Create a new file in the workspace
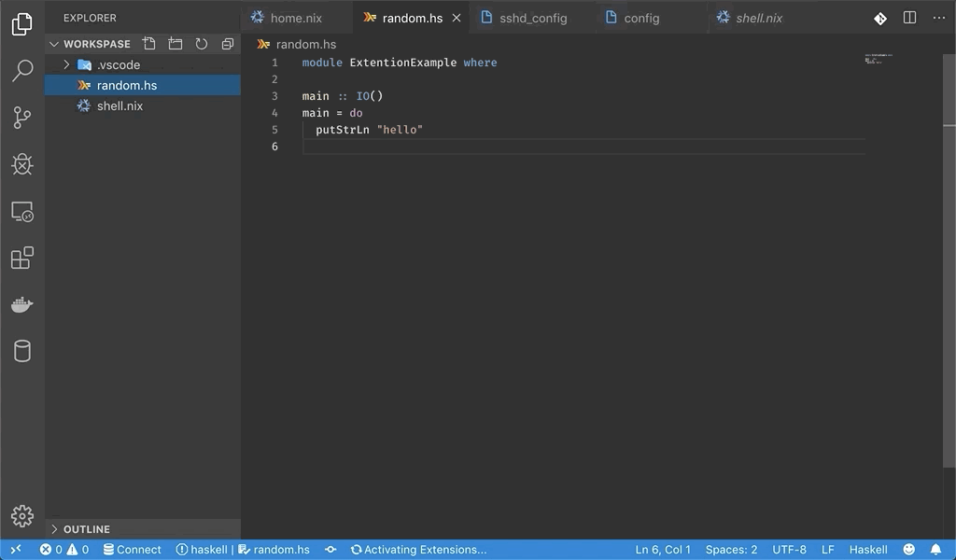 pos(149,43)
